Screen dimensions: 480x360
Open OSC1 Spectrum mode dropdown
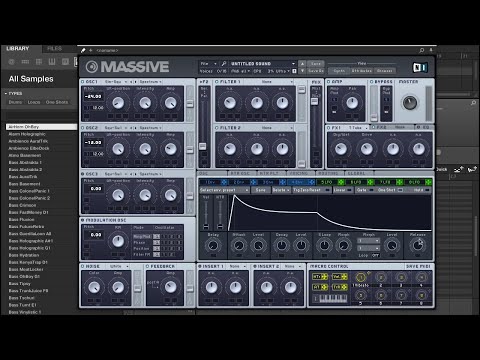tap(150, 82)
